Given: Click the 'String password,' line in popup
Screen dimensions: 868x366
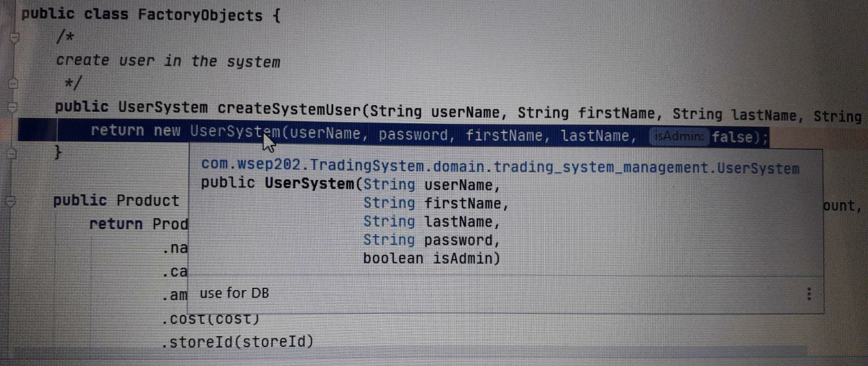Looking at the screenshot, I should [431, 240].
